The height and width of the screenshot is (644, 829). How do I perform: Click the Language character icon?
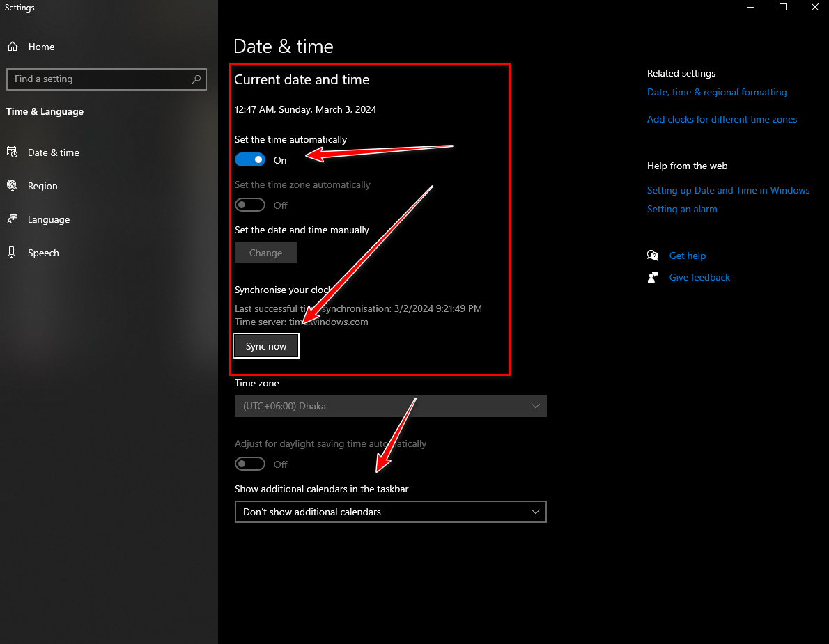pos(12,219)
